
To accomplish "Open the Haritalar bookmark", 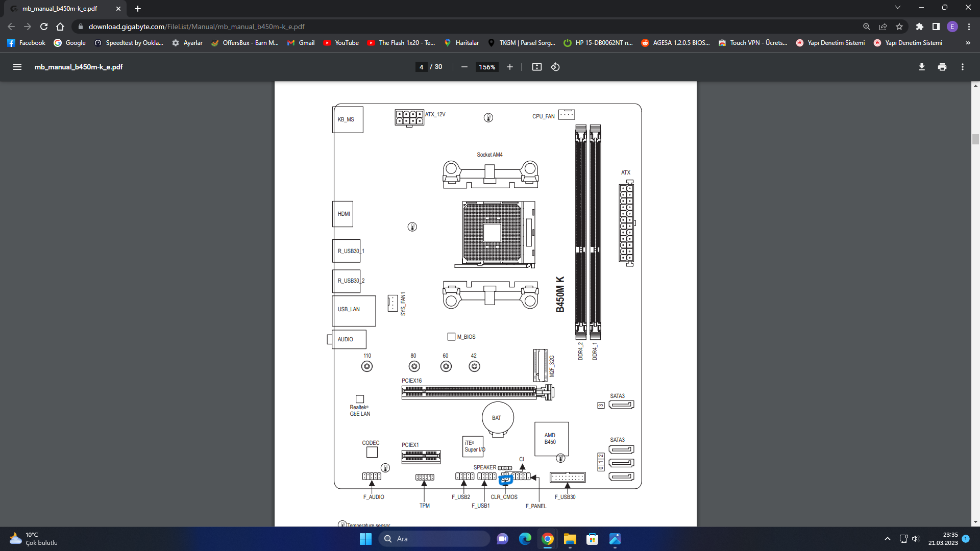I will coord(461,43).
